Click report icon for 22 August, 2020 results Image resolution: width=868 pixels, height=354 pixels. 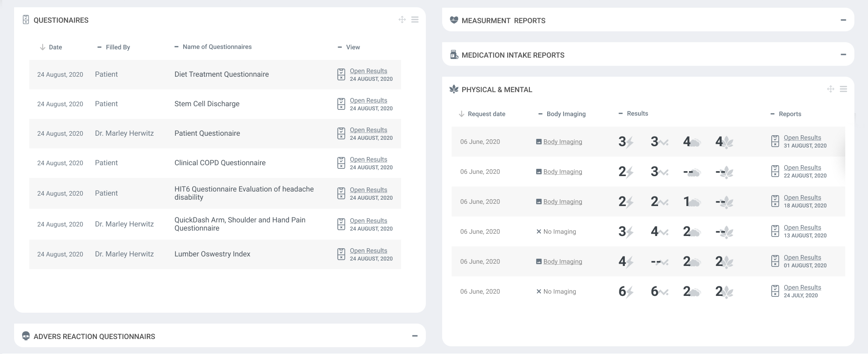coord(775,171)
